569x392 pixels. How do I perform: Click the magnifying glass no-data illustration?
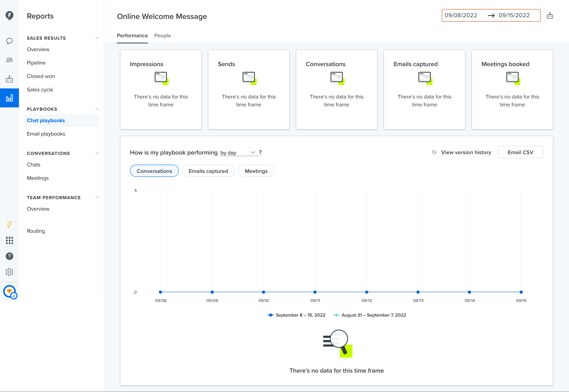[338, 343]
